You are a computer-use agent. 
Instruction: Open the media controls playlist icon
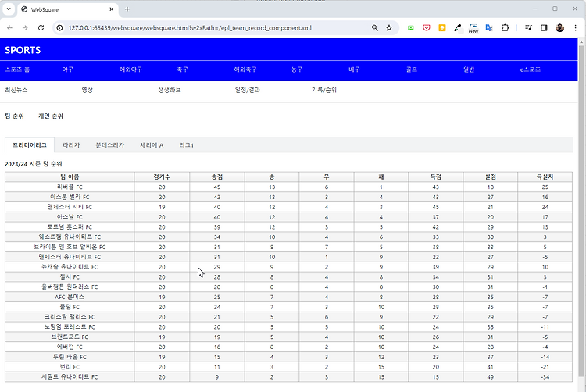(528, 28)
